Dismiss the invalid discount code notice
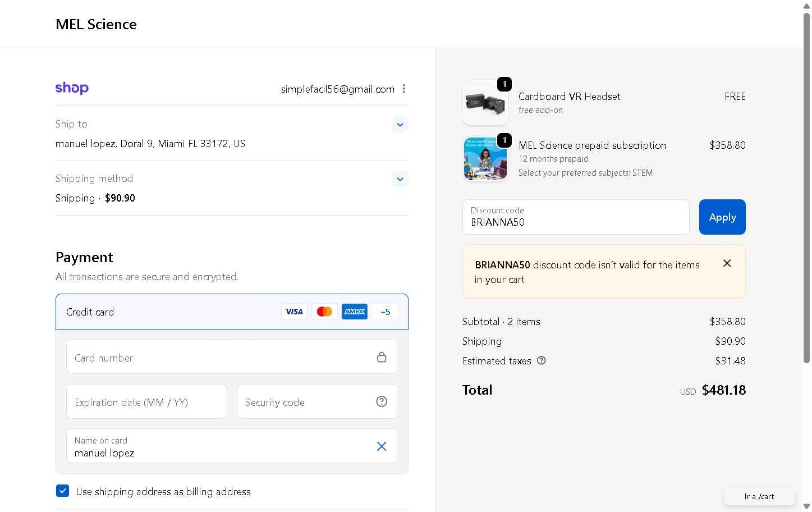Viewport: 812px width, 512px height. point(727,263)
